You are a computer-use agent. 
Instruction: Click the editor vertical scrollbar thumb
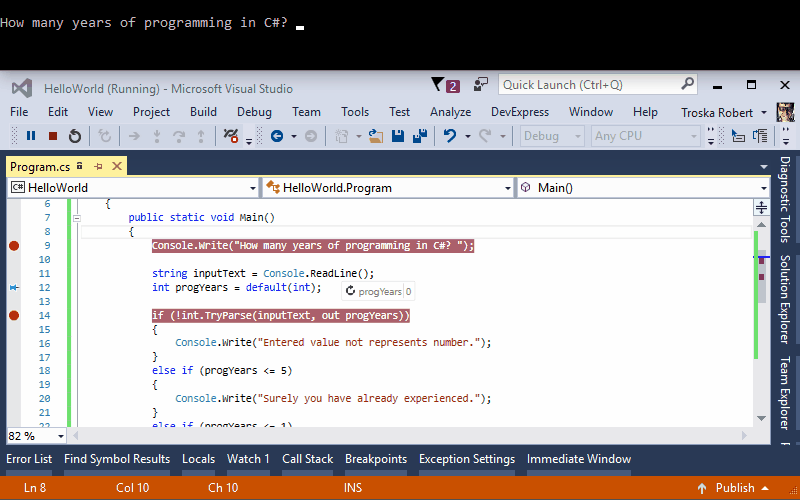click(761, 277)
